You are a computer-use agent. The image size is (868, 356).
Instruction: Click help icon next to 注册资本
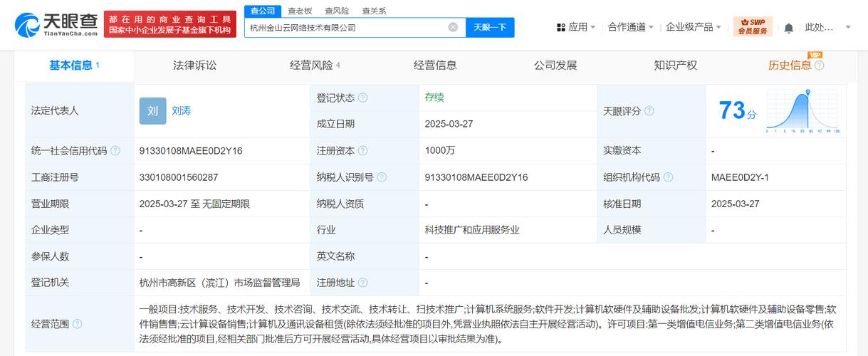click(363, 151)
